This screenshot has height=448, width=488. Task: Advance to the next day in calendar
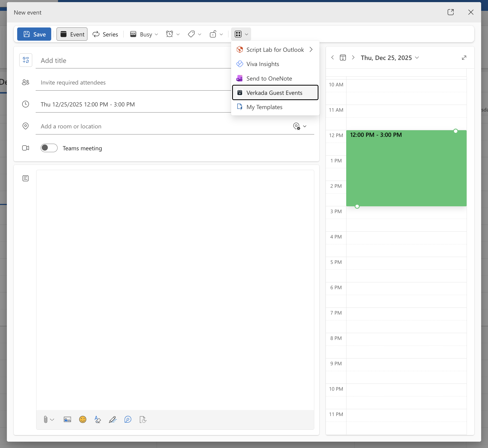pos(353,58)
